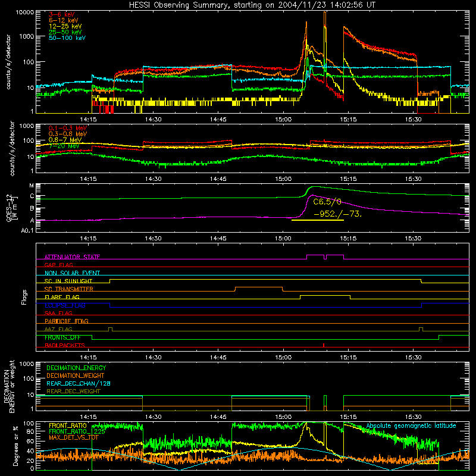
Task: Click the red BAD_PACKETS tick near 15:09
Action: [x=324, y=345]
